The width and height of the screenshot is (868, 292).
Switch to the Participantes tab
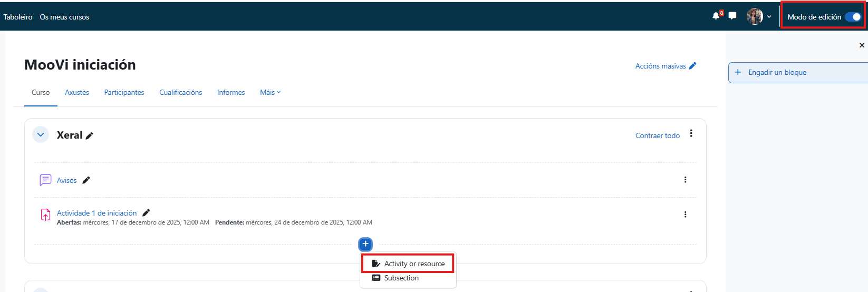[124, 92]
